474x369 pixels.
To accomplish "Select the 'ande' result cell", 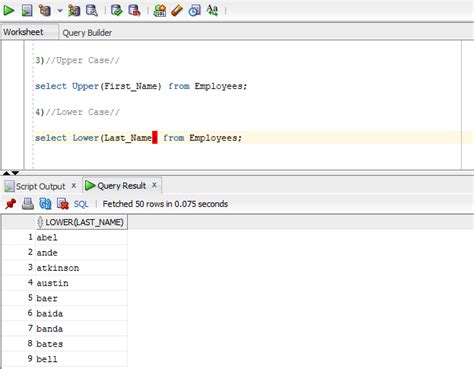I will pyautogui.click(x=81, y=253).
